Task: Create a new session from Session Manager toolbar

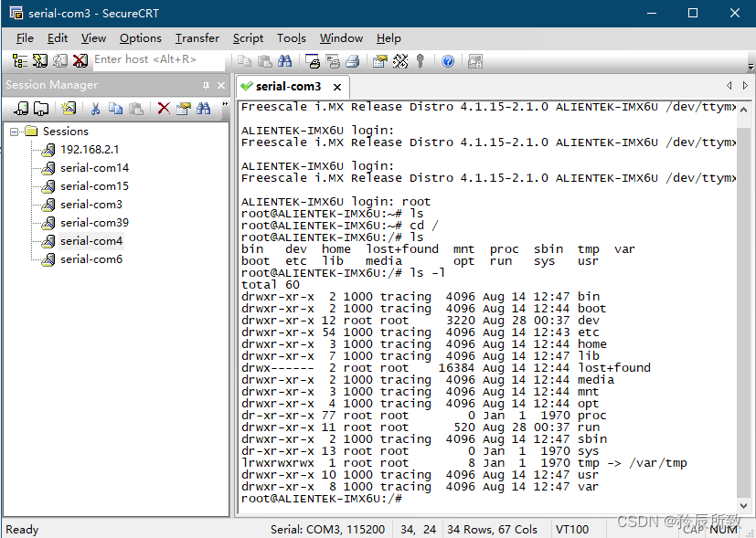Action: point(69,109)
